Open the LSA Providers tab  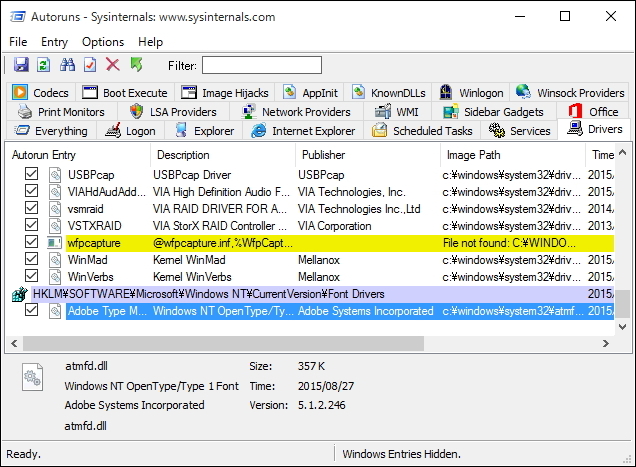174,112
